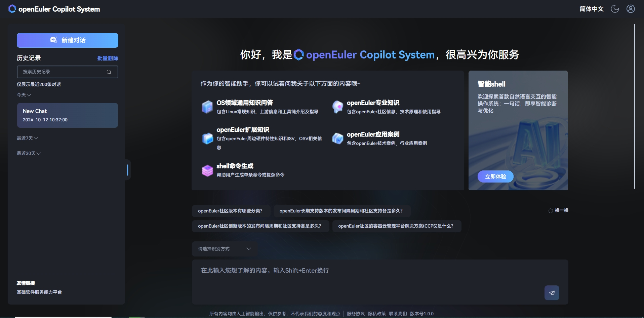Image resolution: width=644 pixels, height=318 pixels.
Task: Click the shell命令生成 icon
Action: [207, 170]
